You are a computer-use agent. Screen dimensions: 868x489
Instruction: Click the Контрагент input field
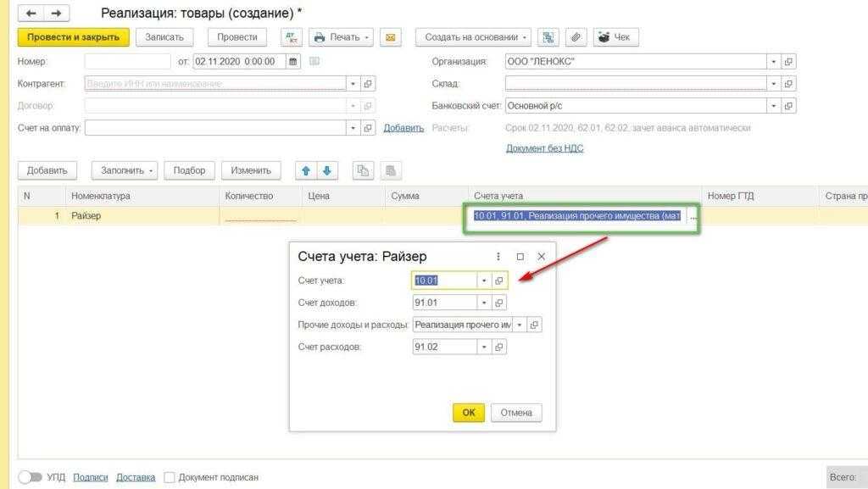tap(216, 84)
